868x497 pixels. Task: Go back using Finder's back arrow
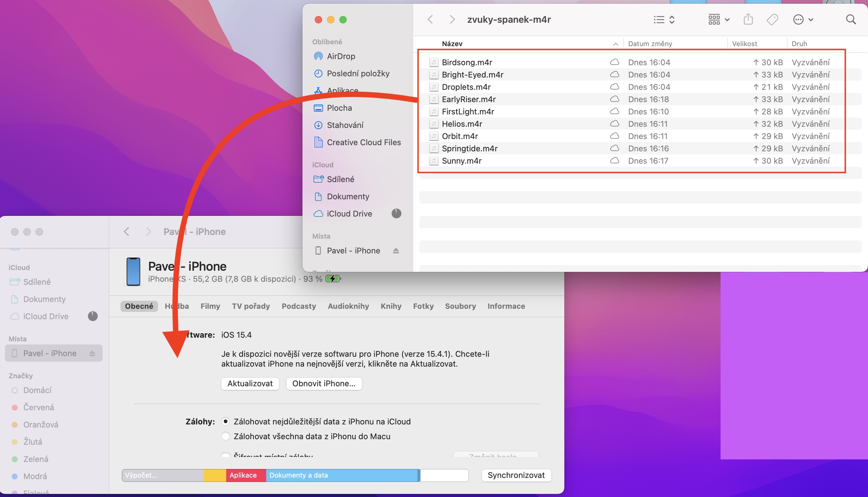click(x=430, y=19)
